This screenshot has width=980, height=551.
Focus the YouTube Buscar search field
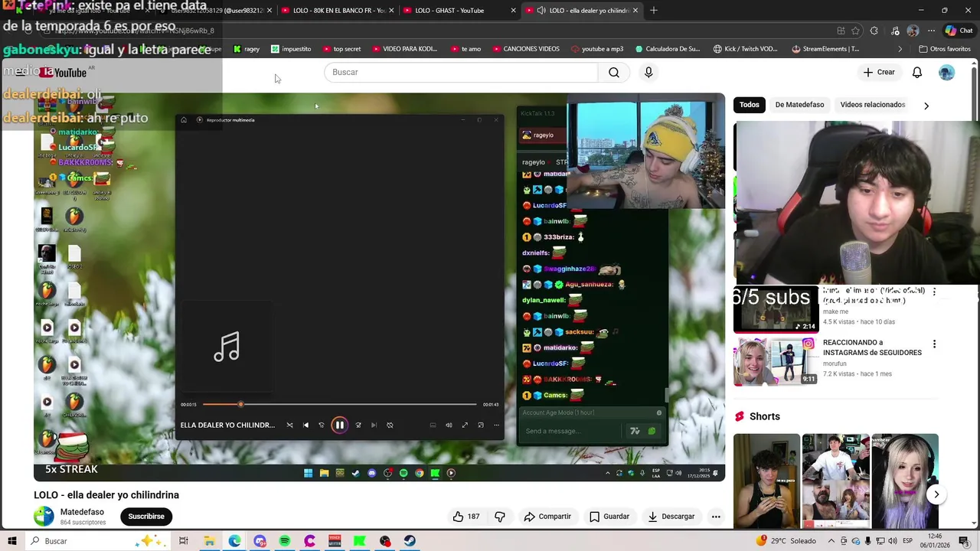(x=461, y=72)
